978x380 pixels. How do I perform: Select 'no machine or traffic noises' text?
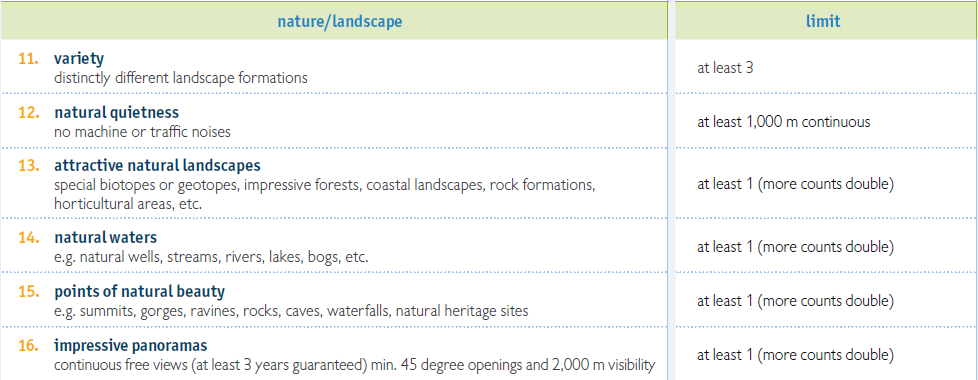pos(143,132)
